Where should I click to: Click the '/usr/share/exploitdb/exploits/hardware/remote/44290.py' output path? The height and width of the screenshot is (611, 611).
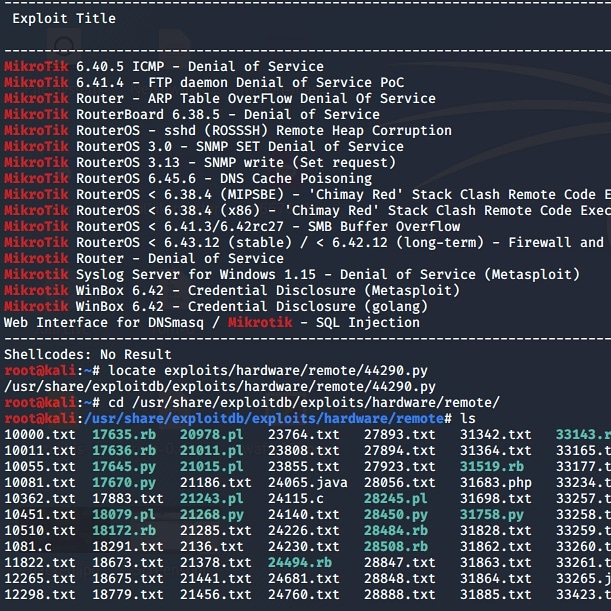(x=220, y=386)
